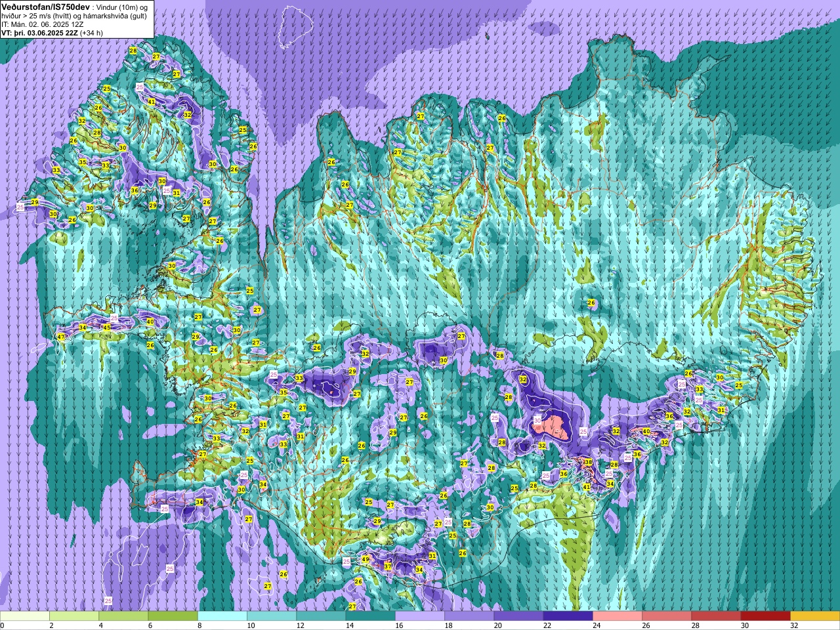This screenshot has width=840, height=630.
Task: Click the '24' tick label on legend
Action: coord(597,625)
